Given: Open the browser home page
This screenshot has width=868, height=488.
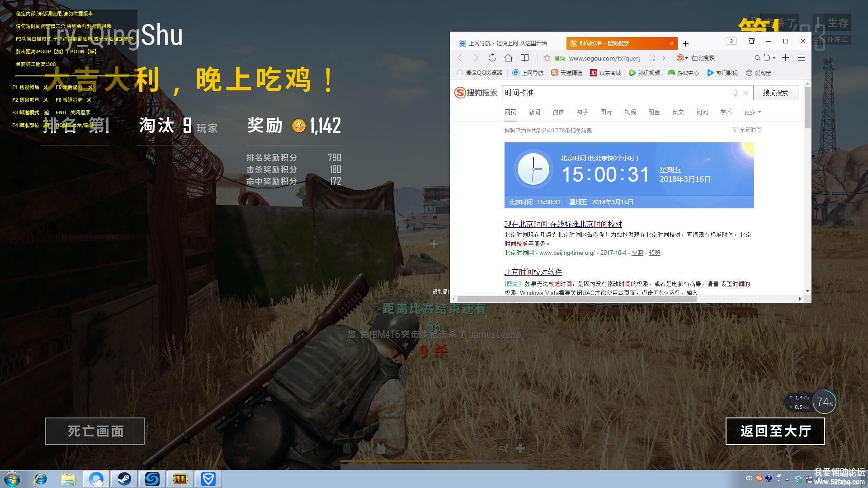Looking at the screenshot, I should pos(508,58).
